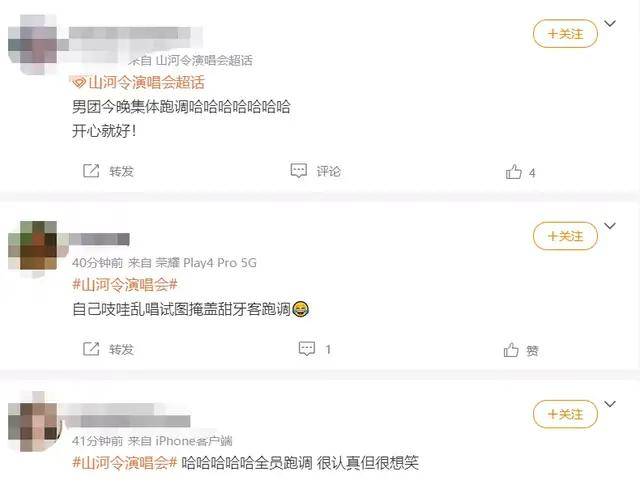Open #山河令演唱会# hashtag in third post
The image size is (640, 493).
[125, 462]
